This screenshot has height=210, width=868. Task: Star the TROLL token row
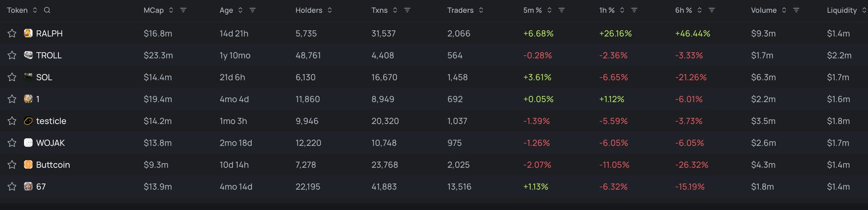coord(12,55)
